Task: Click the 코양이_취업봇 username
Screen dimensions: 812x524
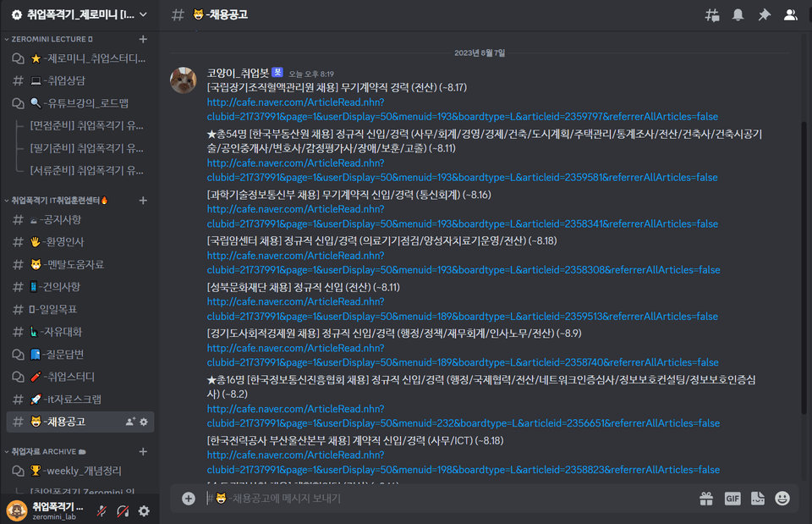Action: pos(238,73)
